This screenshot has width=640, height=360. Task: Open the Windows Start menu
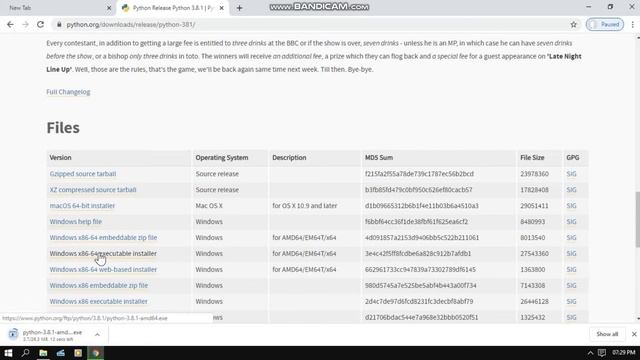[x=8, y=353]
